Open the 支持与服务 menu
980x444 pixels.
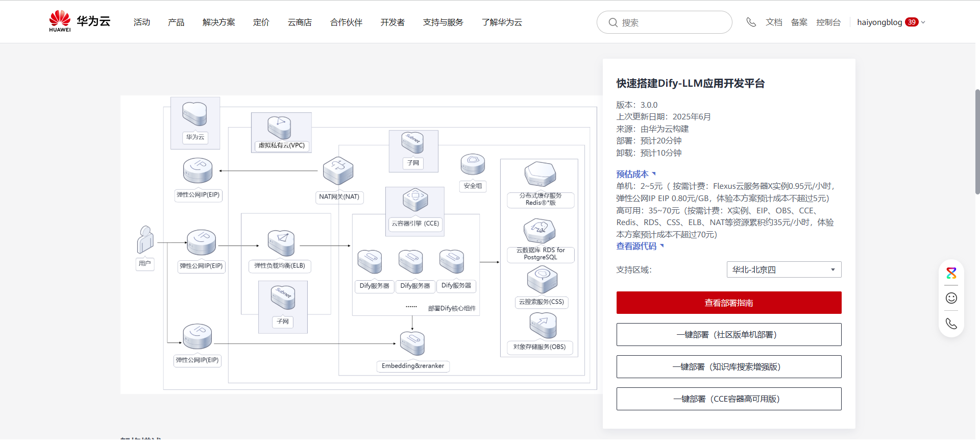pos(443,22)
